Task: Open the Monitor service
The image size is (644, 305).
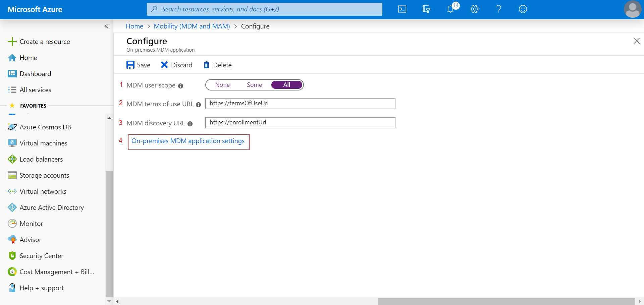Action: [31, 223]
